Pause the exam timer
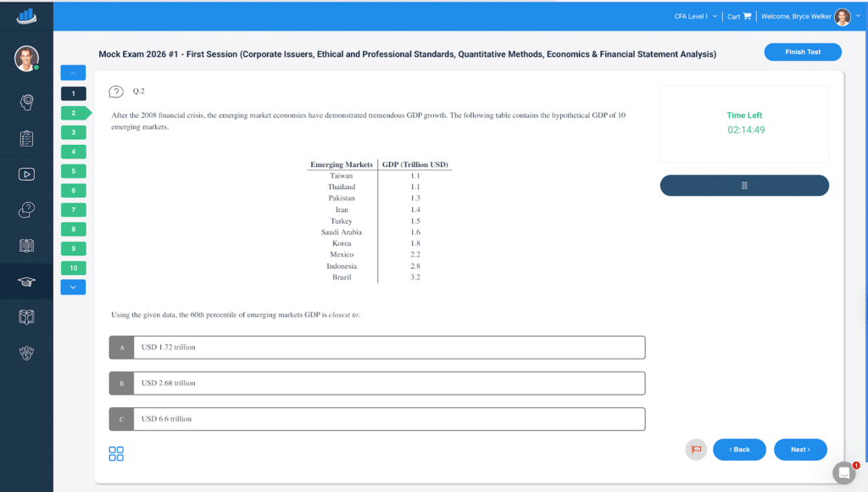The height and width of the screenshot is (492, 868). (744, 186)
